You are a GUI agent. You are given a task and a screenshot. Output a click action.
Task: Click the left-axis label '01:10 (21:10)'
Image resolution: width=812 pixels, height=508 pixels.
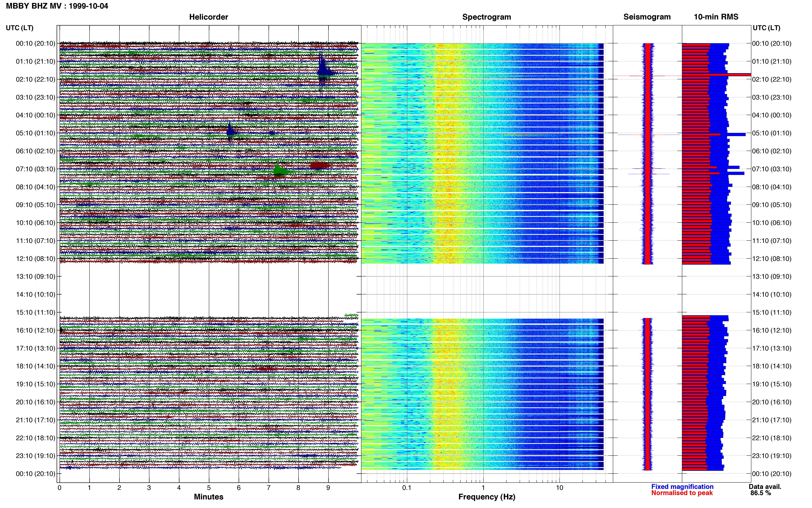[36, 61]
